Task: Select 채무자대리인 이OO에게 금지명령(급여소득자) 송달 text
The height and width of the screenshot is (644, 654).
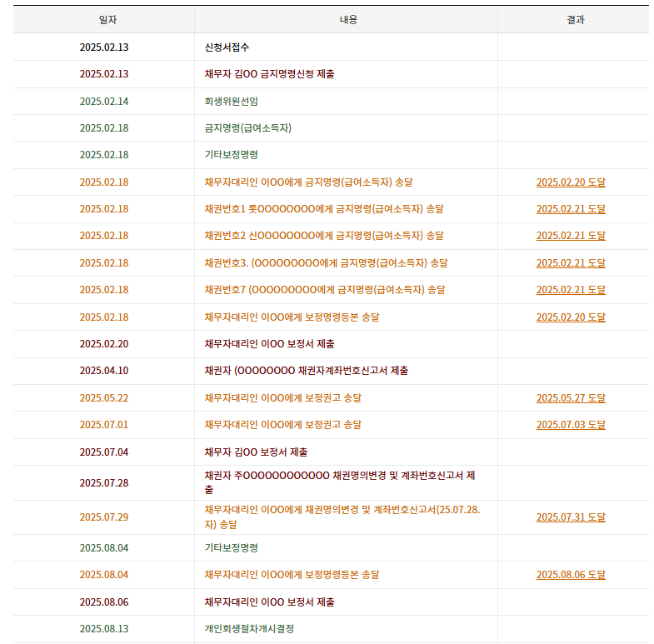Action: pos(308,182)
